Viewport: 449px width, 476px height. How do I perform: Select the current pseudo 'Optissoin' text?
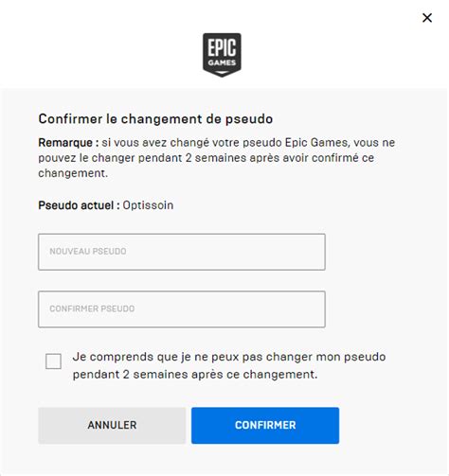click(148, 205)
